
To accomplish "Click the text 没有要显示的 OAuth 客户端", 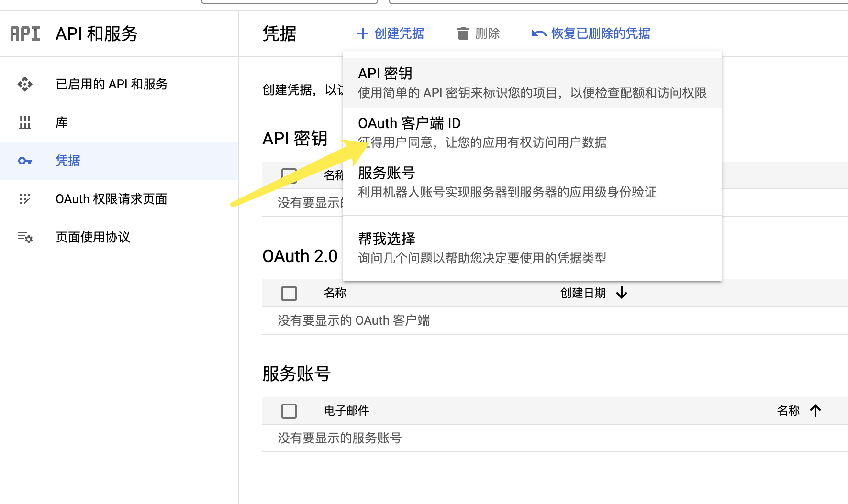I will (354, 320).
